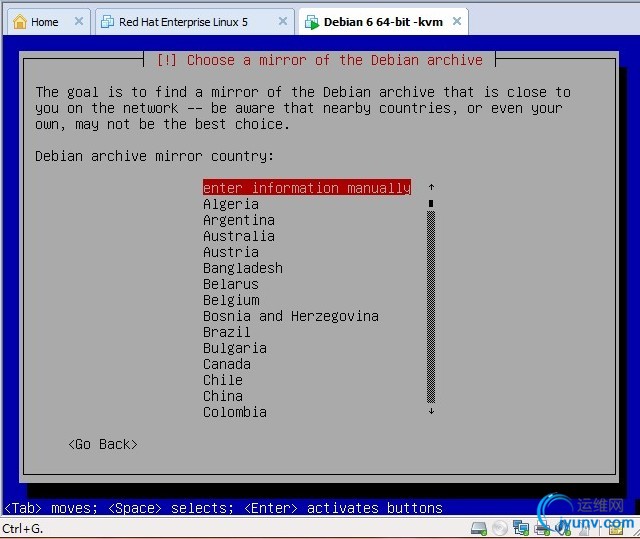Close the Home tab

pos(79,21)
